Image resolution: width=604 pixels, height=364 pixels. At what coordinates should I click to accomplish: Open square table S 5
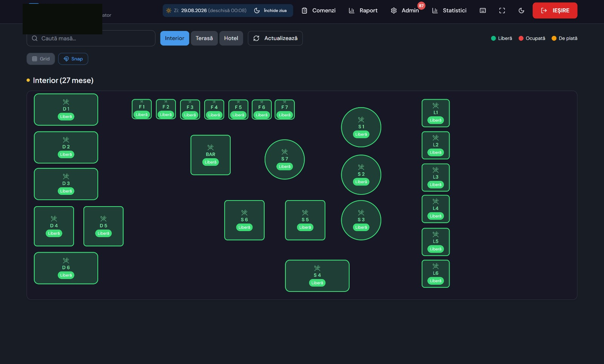click(x=305, y=220)
